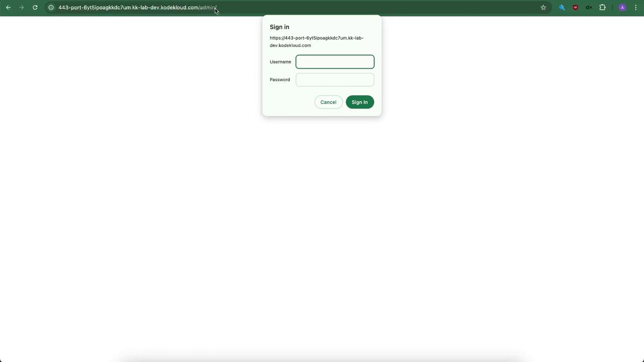
Task: Click the Cancel button
Action: coord(329,102)
